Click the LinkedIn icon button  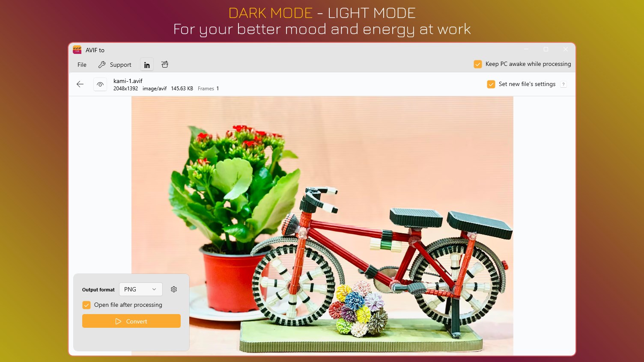point(147,65)
